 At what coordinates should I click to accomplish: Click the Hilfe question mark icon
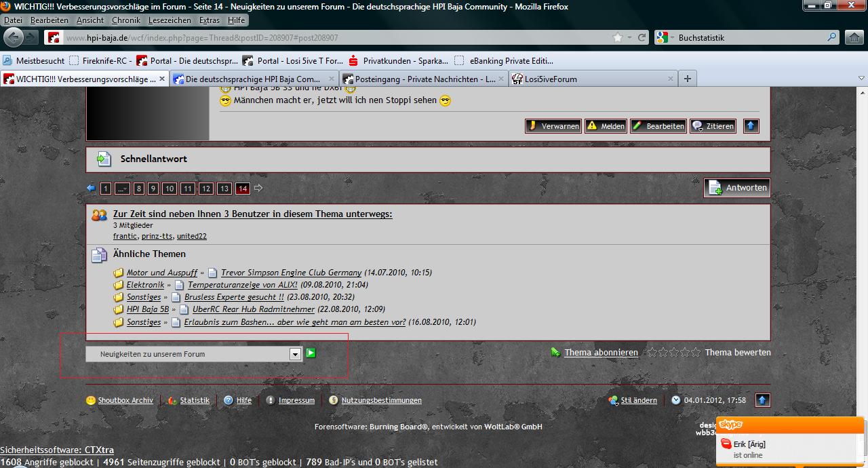coord(229,400)
